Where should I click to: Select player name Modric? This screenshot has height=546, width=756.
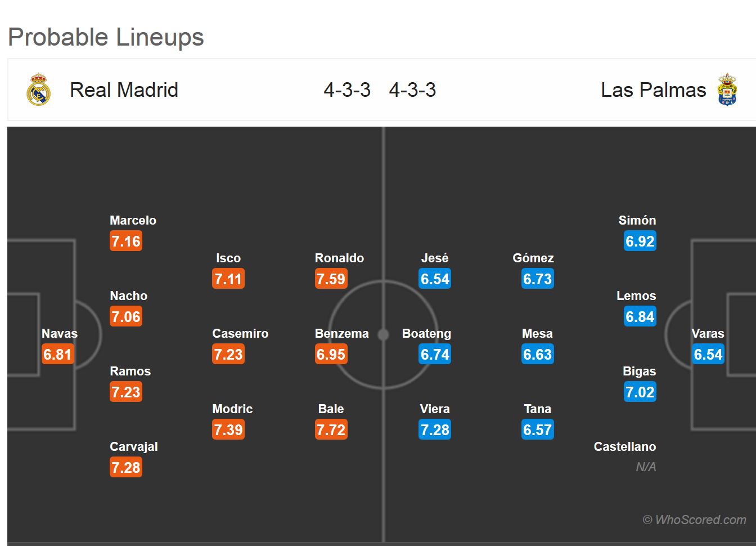point(232,409)
